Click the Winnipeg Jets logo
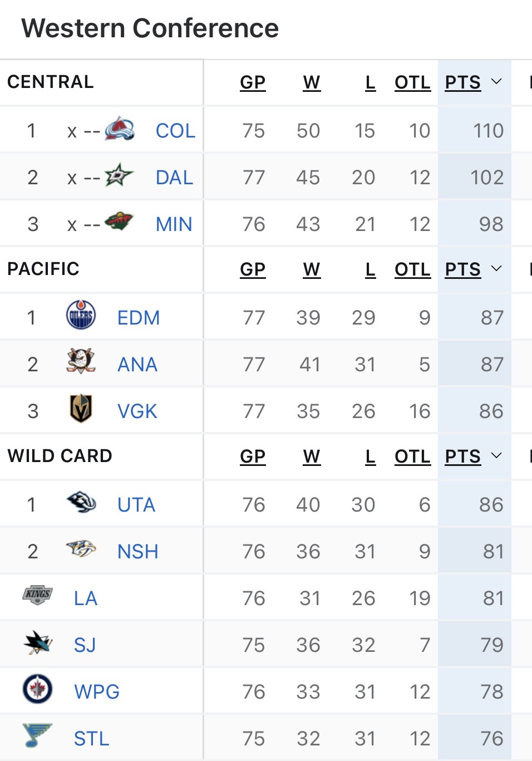This screenshot has height=761, width=532. click(x=38, y=689)
